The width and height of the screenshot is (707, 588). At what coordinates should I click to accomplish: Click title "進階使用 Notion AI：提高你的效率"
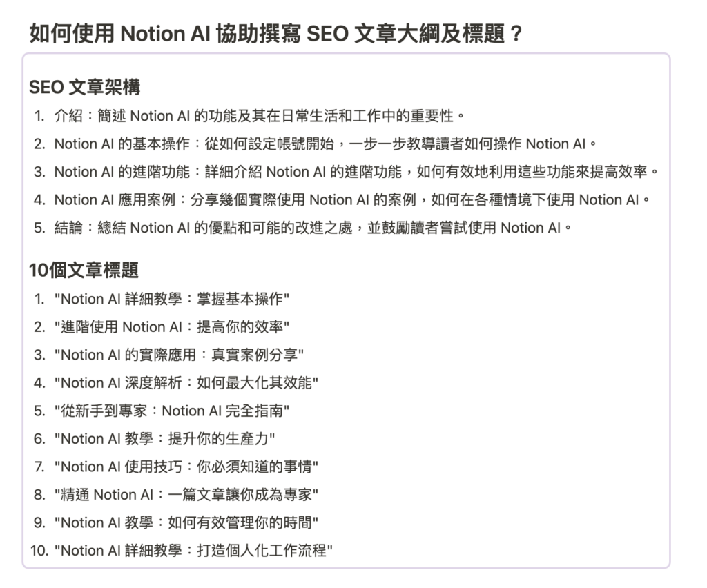(172, 326)
